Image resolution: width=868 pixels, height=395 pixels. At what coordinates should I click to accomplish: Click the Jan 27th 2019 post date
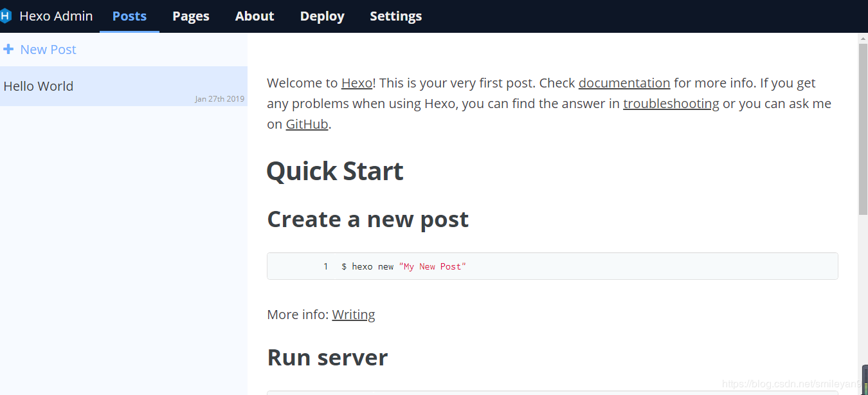click(219, 99)
